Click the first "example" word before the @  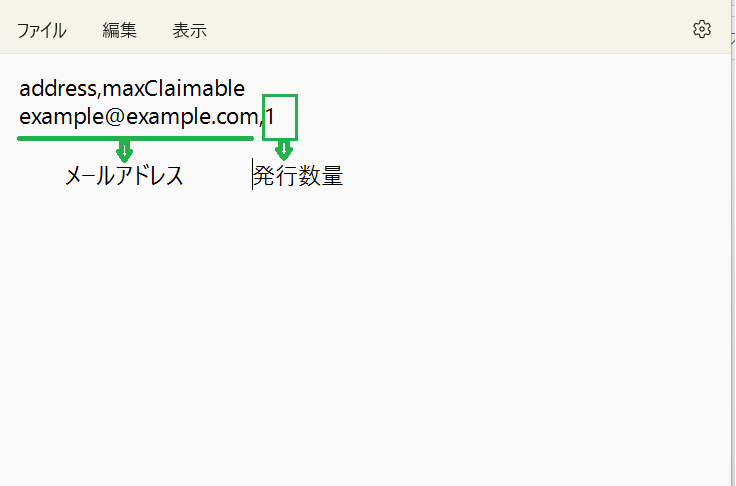click(61, 117)
